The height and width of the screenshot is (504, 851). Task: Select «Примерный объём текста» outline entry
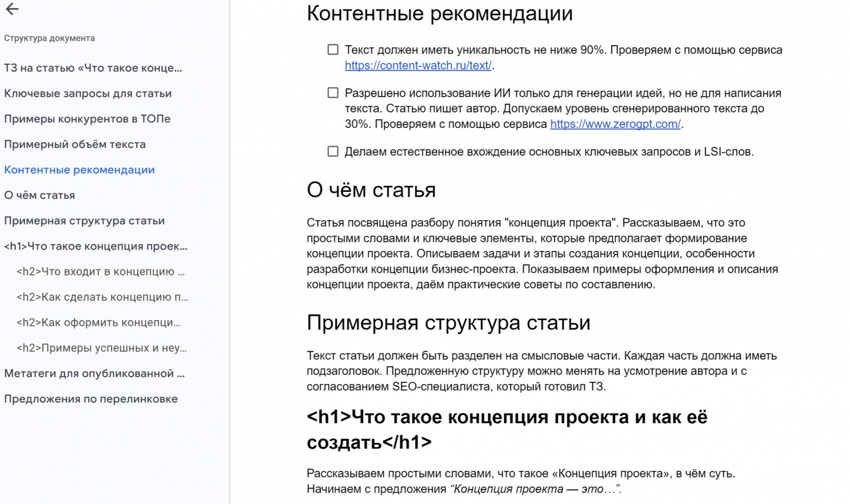(75, 145)
